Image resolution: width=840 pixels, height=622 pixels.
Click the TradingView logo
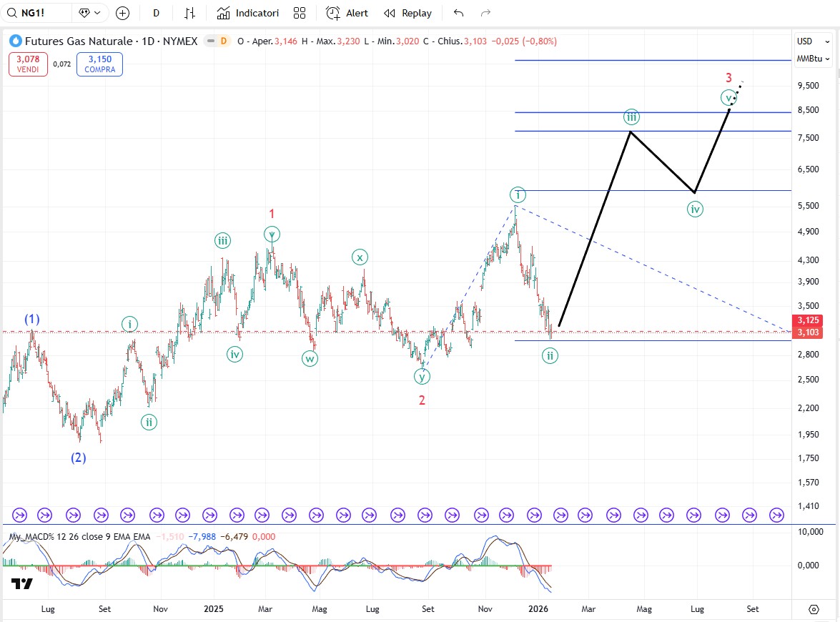pyautogui.click(x=22, y=583)
